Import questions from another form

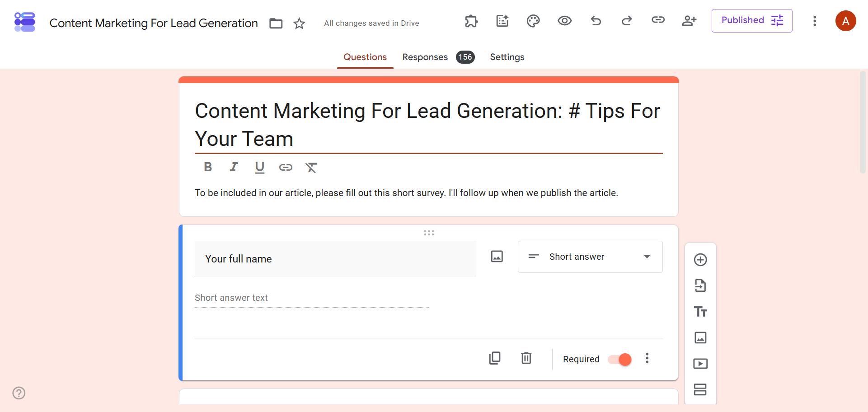(700, 286)
